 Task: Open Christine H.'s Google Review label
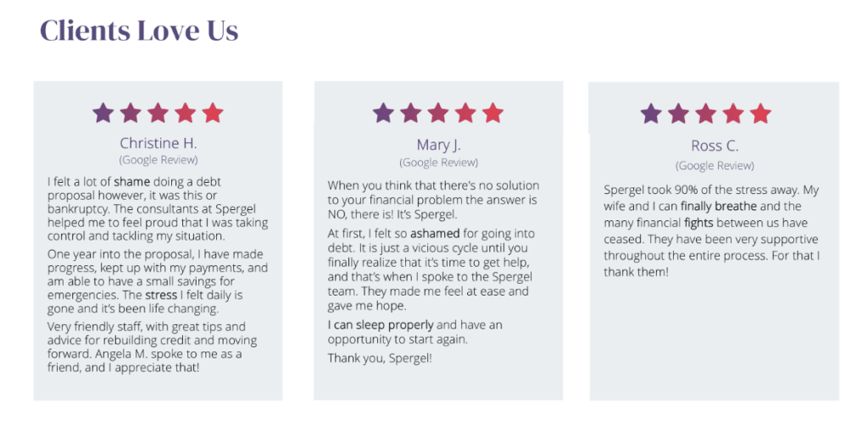[x=159, y=159]
